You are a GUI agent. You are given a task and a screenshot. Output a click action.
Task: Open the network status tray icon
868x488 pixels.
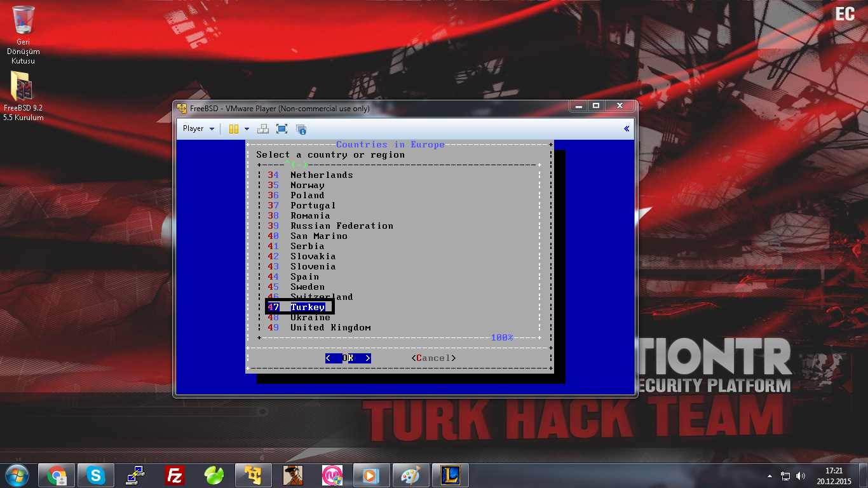[x=785, y=475]
